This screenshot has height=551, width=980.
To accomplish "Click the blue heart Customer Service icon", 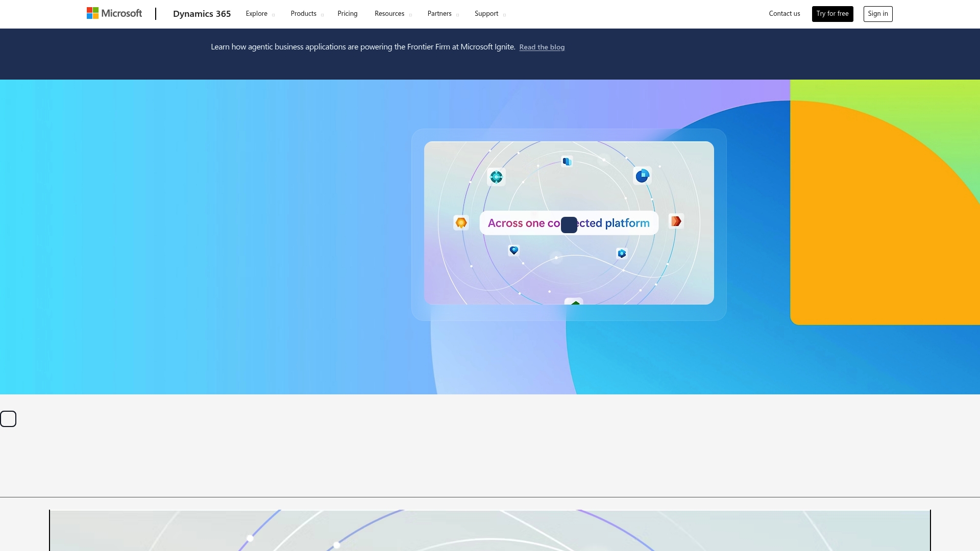I will point(514,250).
